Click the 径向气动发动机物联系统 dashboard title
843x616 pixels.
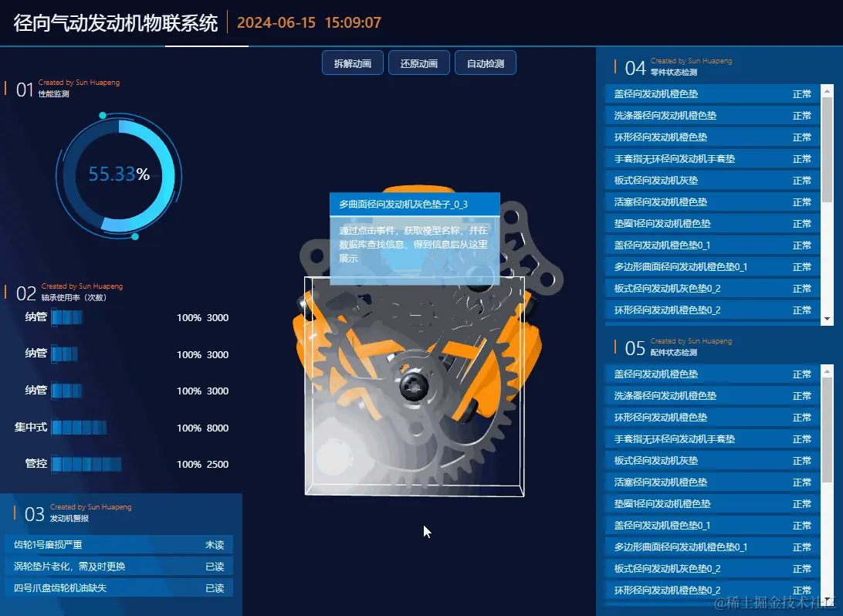116,23
